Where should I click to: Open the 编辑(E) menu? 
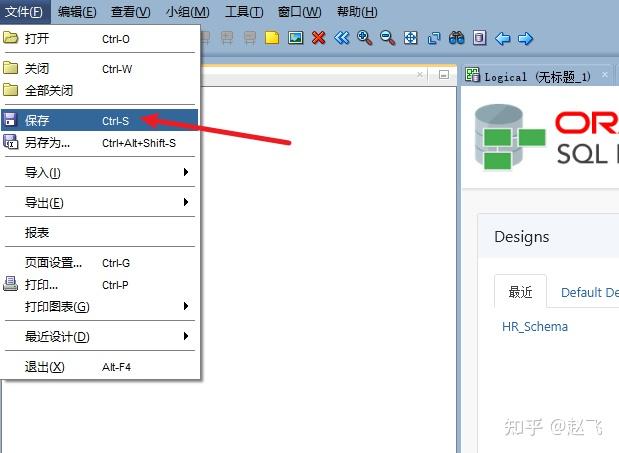click(77, 12)
